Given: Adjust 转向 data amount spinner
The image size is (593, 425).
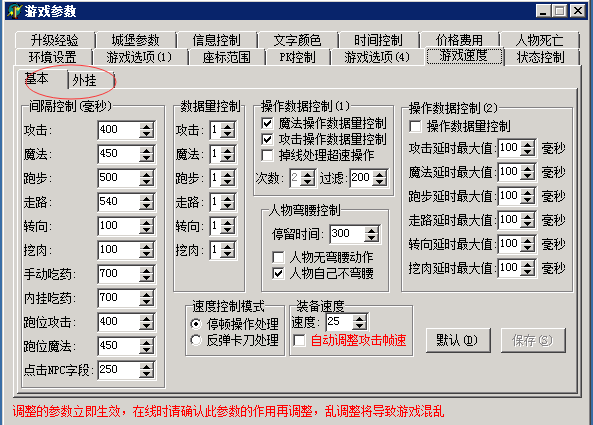Looking at the screenshot, I should [228, 226].
